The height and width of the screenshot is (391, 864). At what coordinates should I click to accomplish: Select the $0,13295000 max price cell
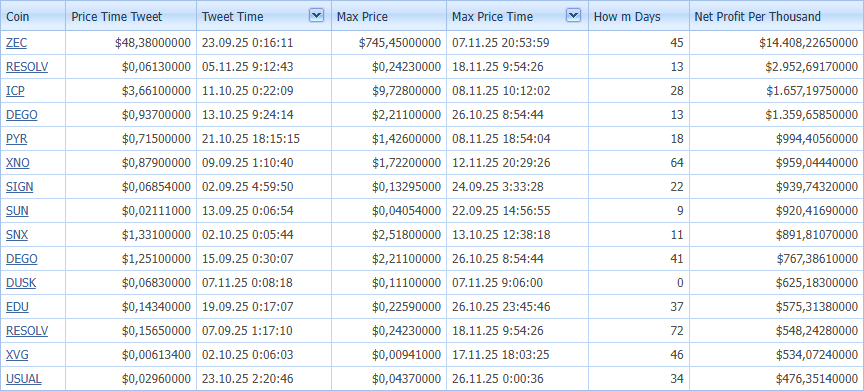[389, 187]
